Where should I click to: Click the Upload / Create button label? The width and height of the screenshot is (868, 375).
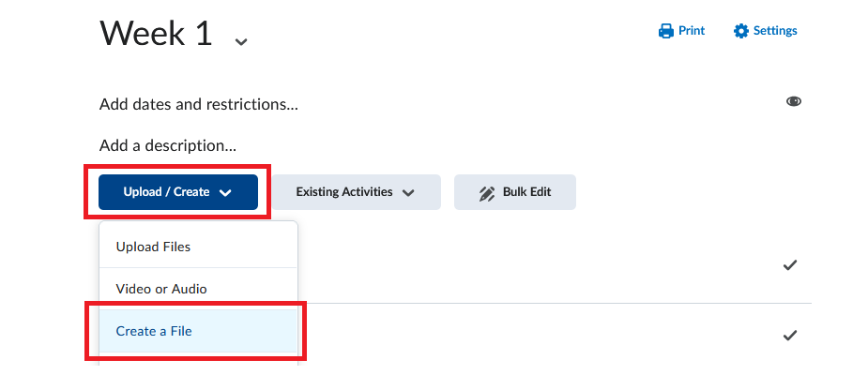167,192
